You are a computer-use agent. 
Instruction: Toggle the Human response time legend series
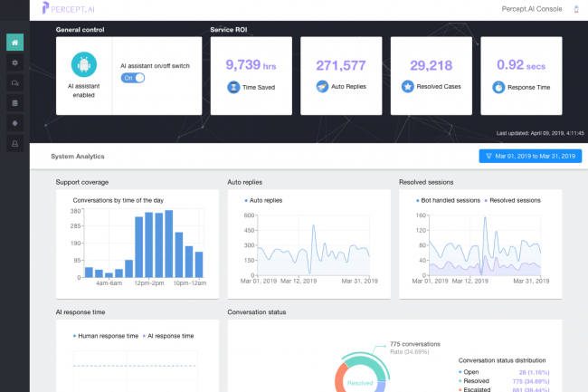106,336
